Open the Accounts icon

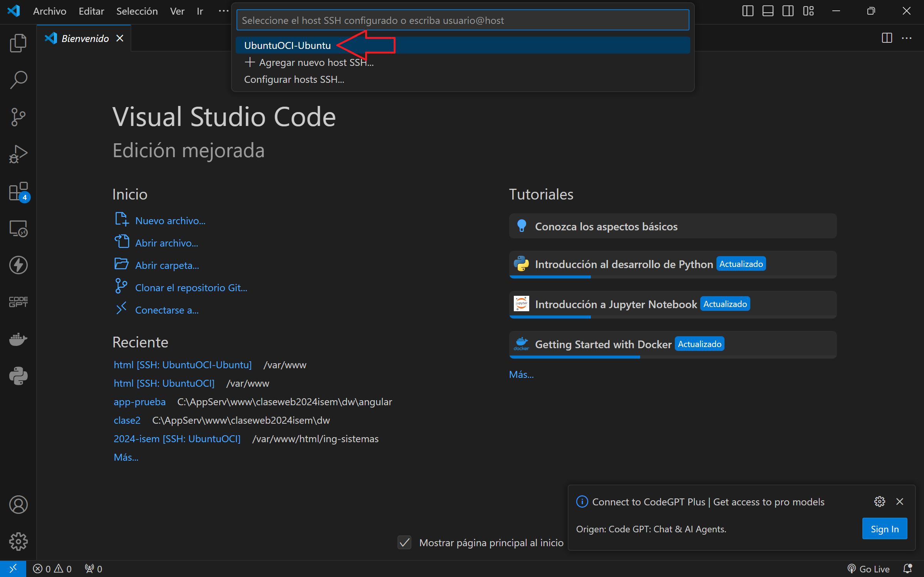(18, 505)
